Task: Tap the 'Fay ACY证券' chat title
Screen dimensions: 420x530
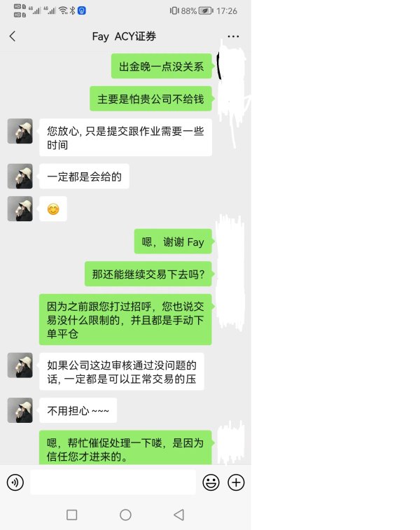Action: [124, 36]
